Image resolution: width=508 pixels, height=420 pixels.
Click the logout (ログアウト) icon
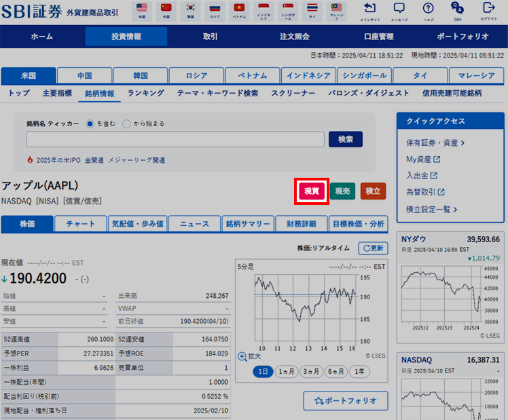coord(488,12)
